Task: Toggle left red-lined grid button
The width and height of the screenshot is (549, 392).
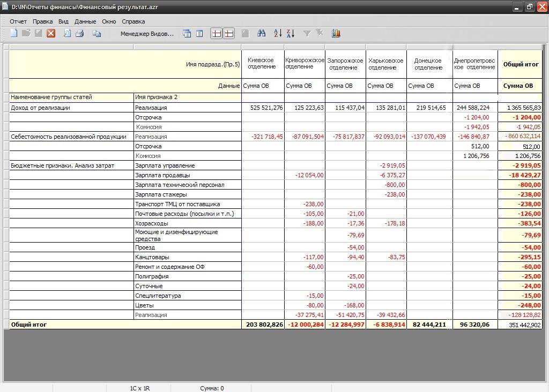Action: tap(217, 34)
